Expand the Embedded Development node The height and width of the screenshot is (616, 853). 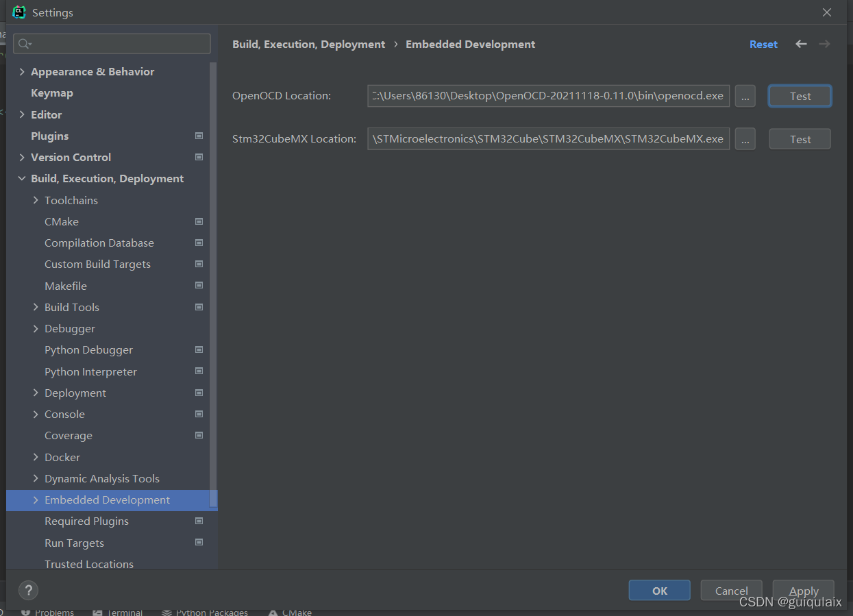tap(36, 500)
